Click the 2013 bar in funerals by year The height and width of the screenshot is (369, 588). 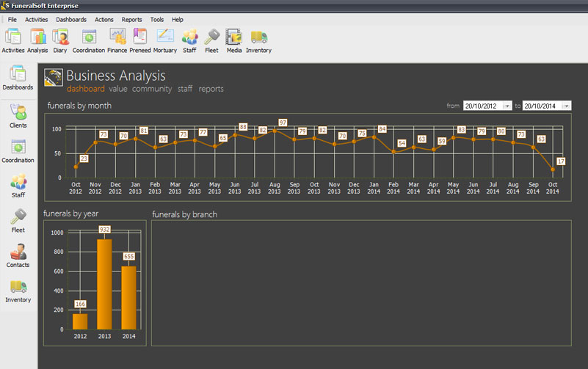pos(105,284)
